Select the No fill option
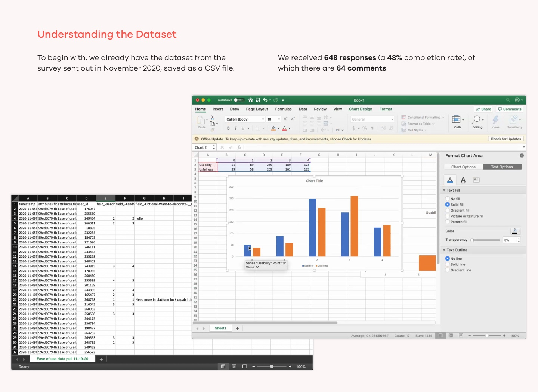 [448, 199]
